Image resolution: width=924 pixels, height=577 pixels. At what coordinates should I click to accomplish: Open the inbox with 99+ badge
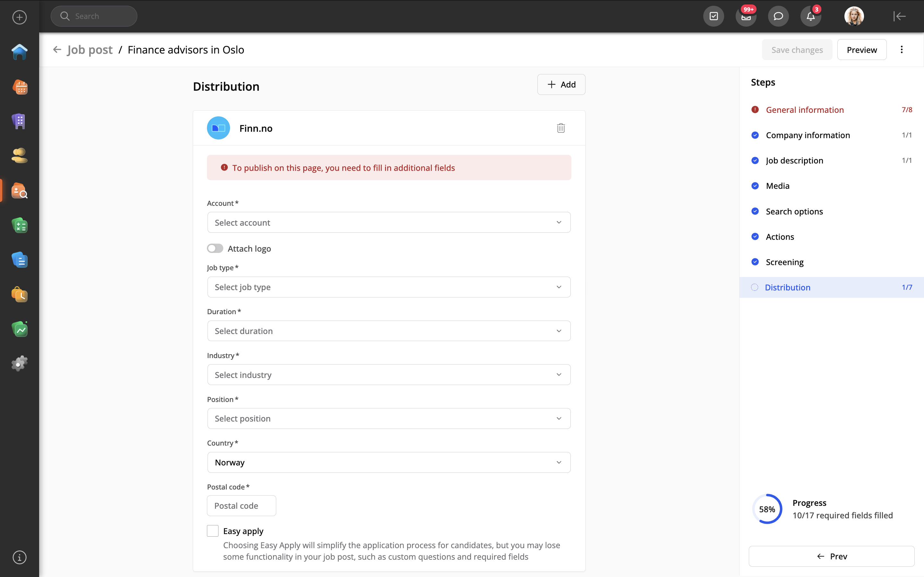746,16
